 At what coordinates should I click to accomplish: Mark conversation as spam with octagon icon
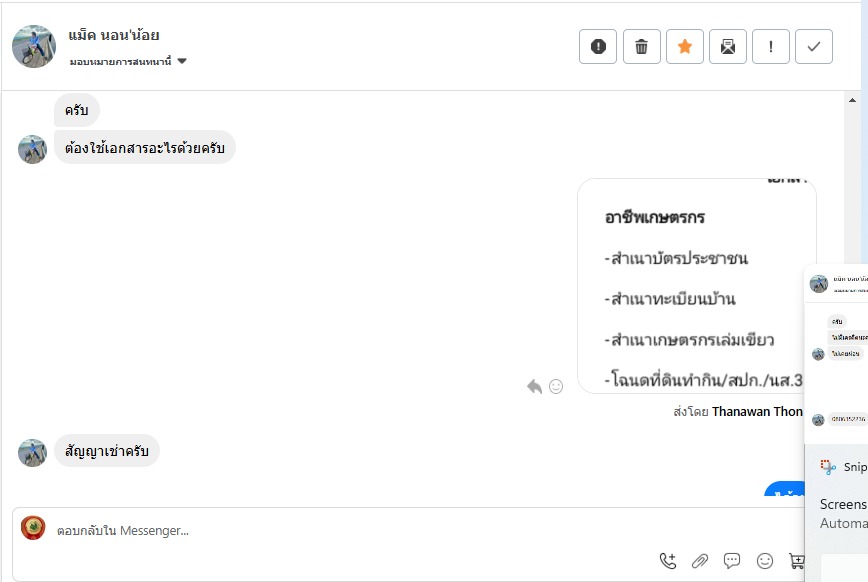598,46
